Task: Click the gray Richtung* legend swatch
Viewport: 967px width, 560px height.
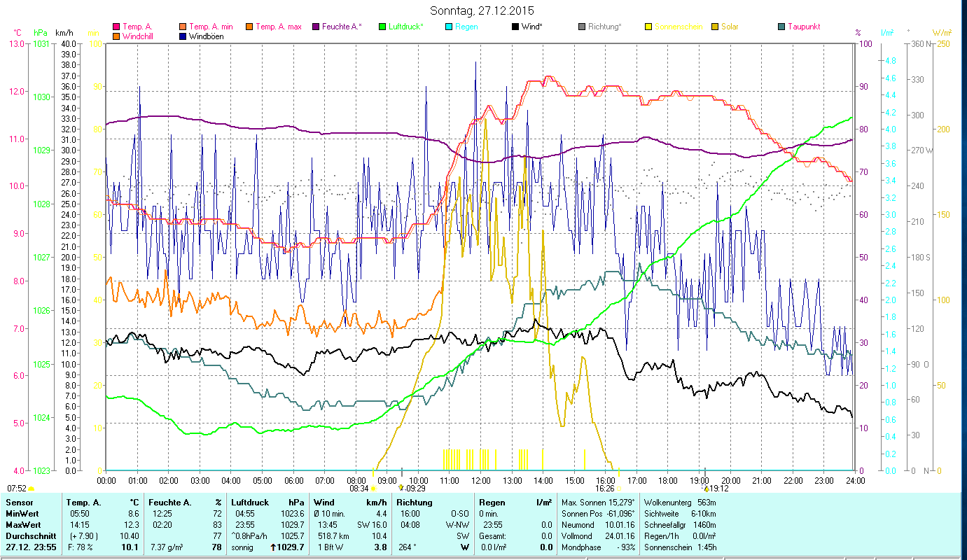Action: (x=583, y=27)
